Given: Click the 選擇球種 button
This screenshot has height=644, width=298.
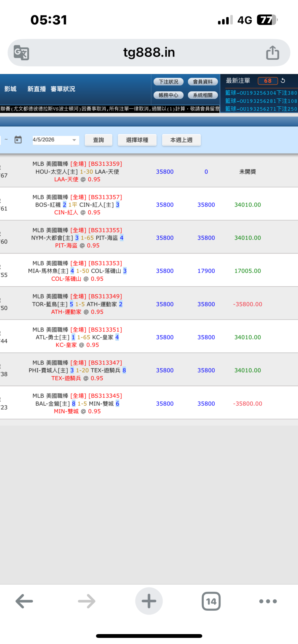Looking at the screenshot, I should click(137, 140).
